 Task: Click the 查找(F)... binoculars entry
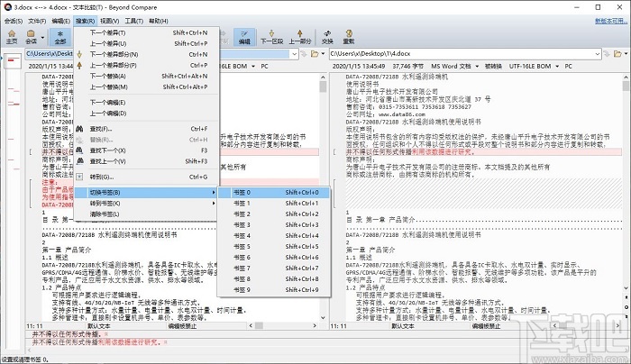[147, 129]
